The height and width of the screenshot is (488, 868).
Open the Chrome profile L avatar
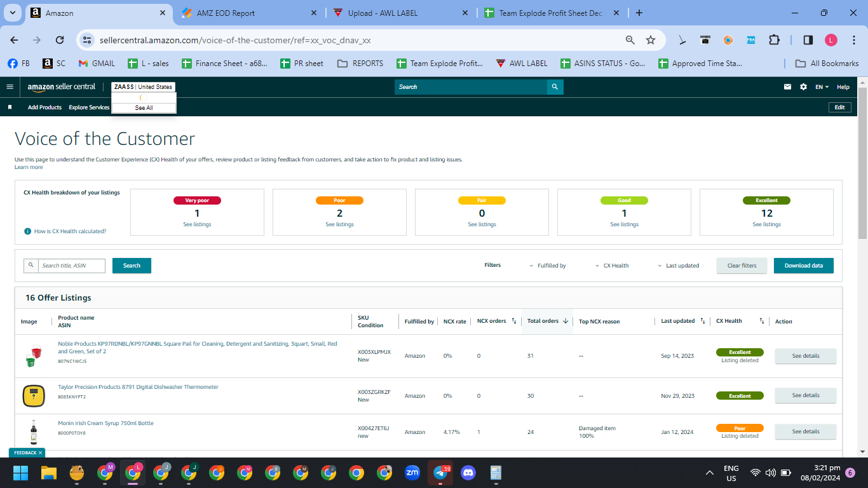[831, 40]
